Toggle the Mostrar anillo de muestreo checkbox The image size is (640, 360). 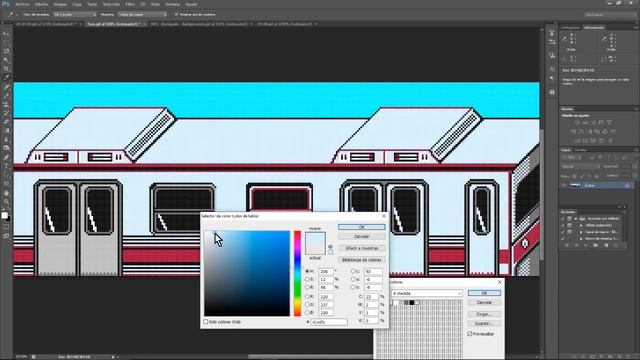176,14
